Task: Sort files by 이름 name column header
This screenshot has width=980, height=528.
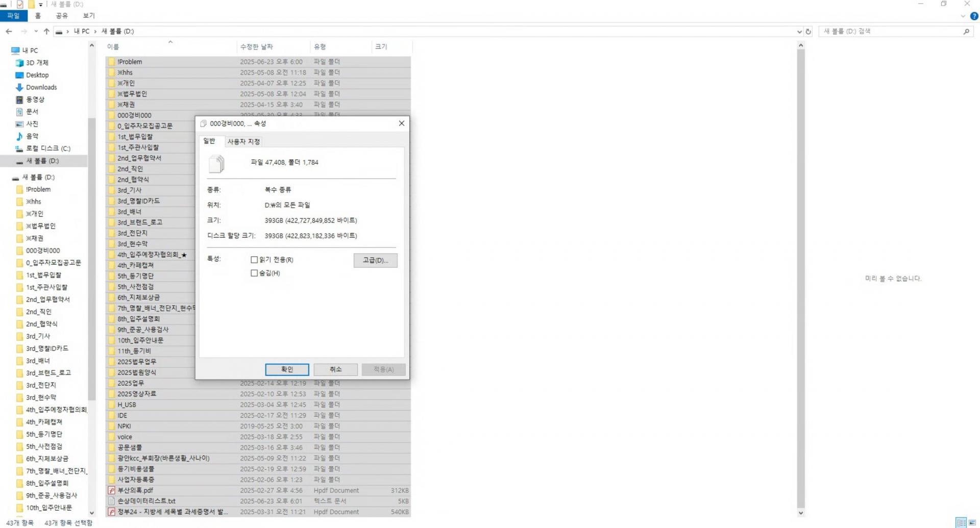Action: [x=171, y=47]
